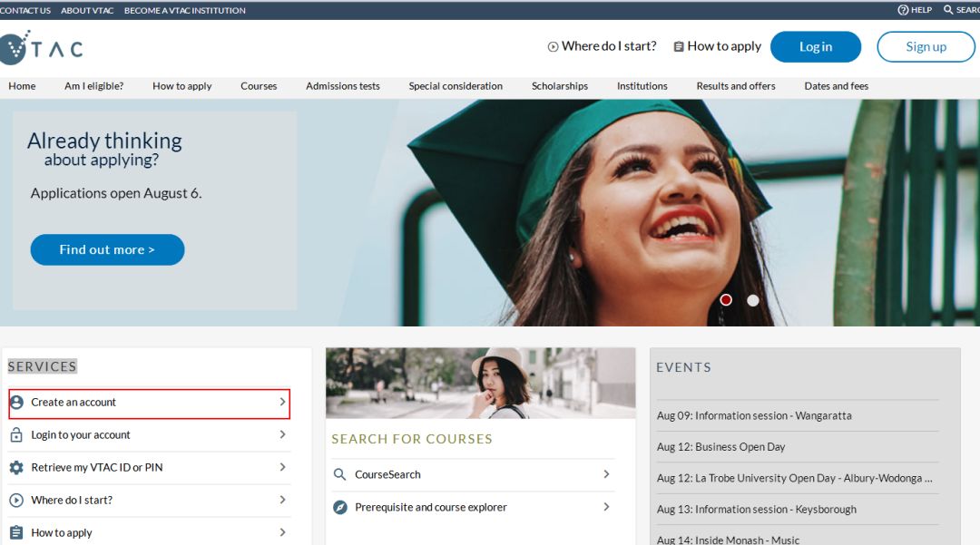Open the Contact Us link
Image resolution: width=980 pixels, height=545 pixels.
click(25, 11)
